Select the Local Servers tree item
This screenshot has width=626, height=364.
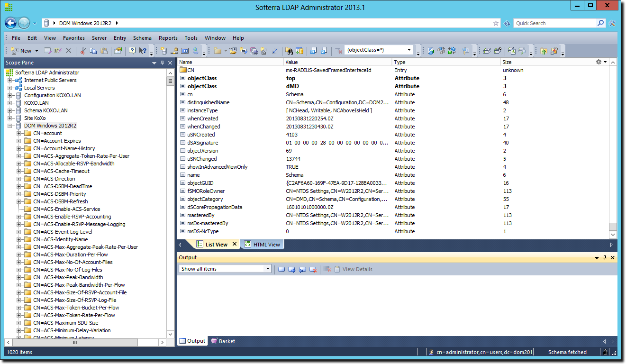(39, 88)
